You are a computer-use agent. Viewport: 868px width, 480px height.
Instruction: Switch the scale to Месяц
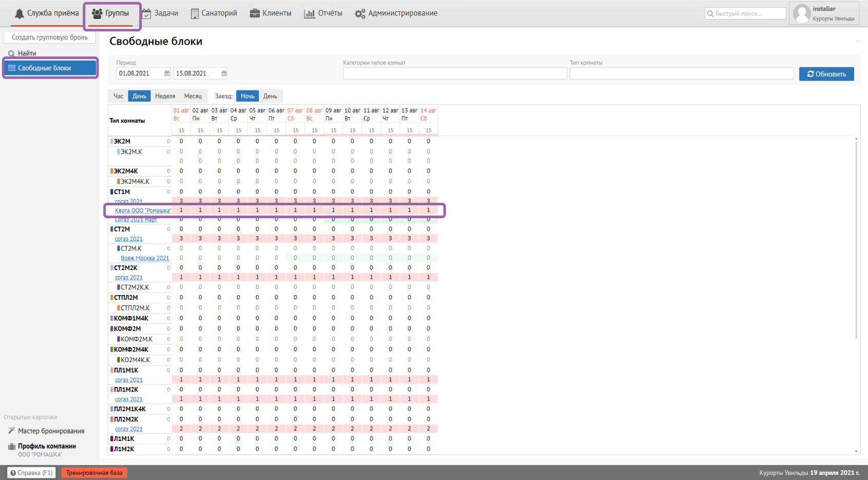pos(193,96)
